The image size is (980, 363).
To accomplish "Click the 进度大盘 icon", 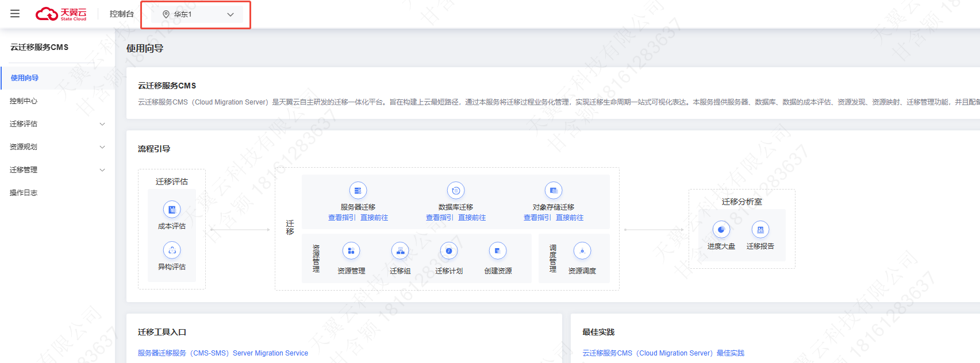I will click(721, 230).
